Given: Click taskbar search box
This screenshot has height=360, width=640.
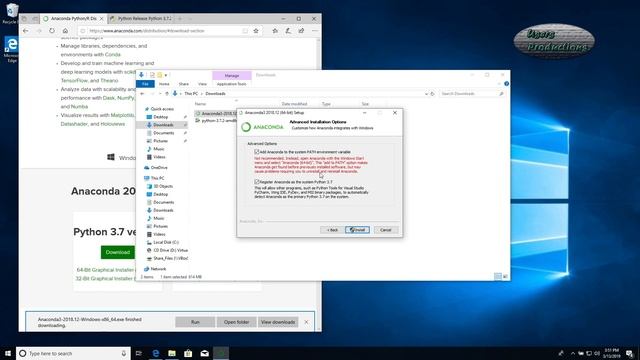Looking at the screenshot, I should coord(73,353).
